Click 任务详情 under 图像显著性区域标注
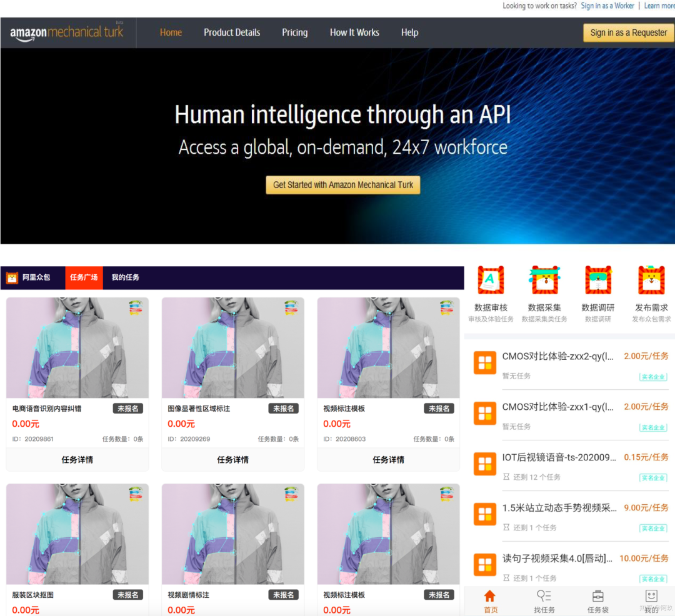The height and width of the screenshot is (616, 675). tap(233, 460)
